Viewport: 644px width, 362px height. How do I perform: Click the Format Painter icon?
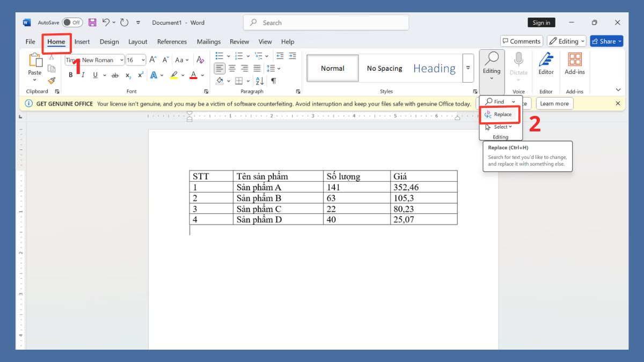point(52,80)
